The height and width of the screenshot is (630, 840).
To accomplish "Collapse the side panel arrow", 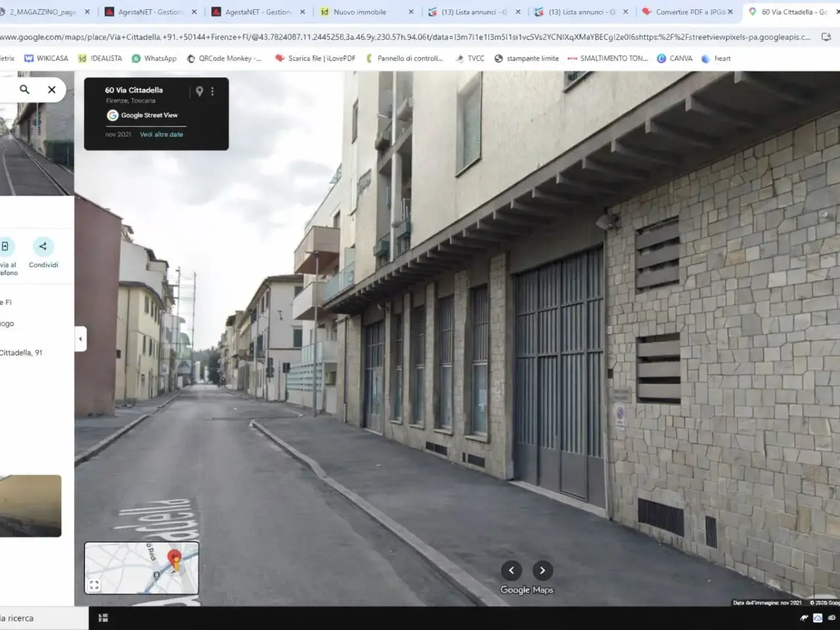I will [80, 339].
